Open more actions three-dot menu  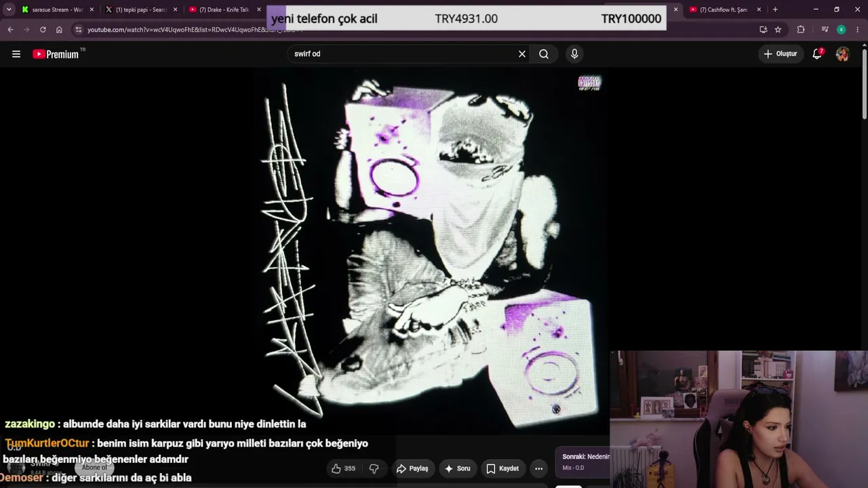click(538, 468)
